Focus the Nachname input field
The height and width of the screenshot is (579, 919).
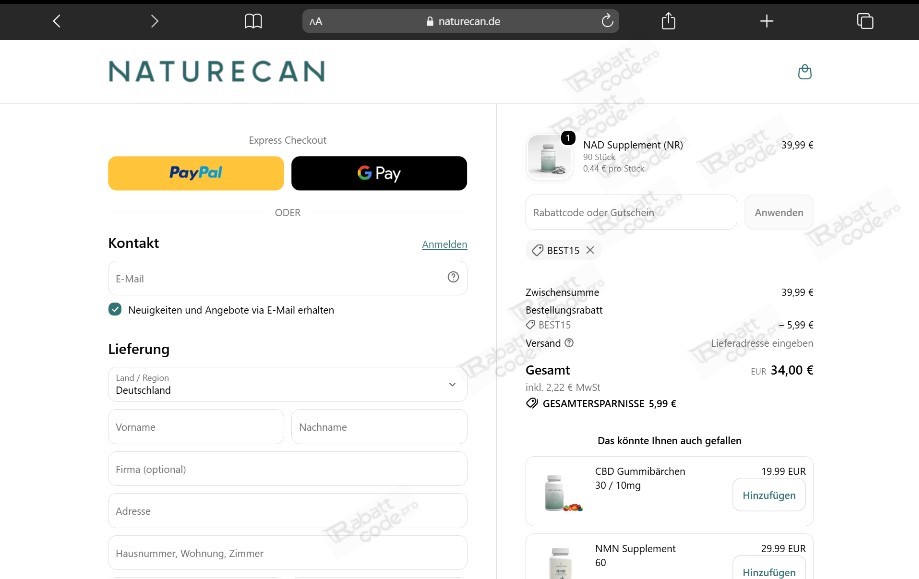tap(379, 427)
